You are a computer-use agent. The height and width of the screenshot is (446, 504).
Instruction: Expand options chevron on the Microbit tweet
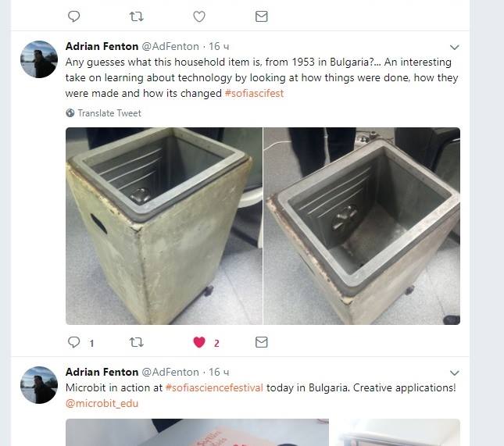click(x=454, y=373)
